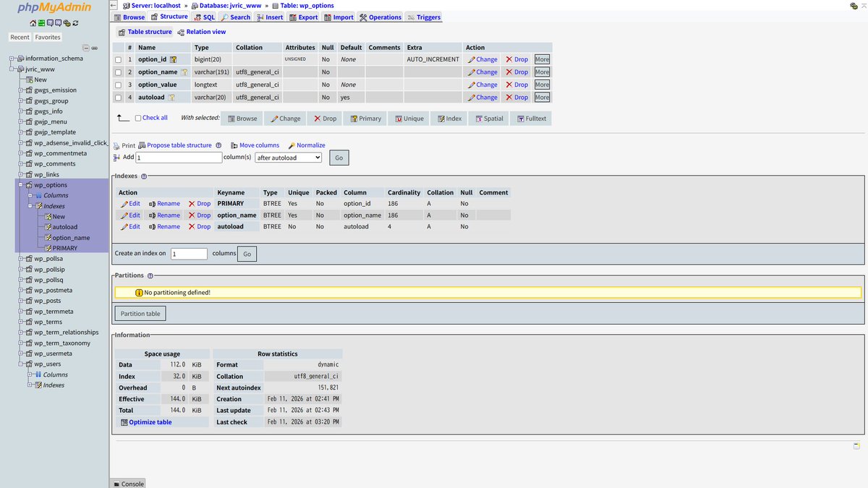Open the Console bar at bottom

click(128, 484)
